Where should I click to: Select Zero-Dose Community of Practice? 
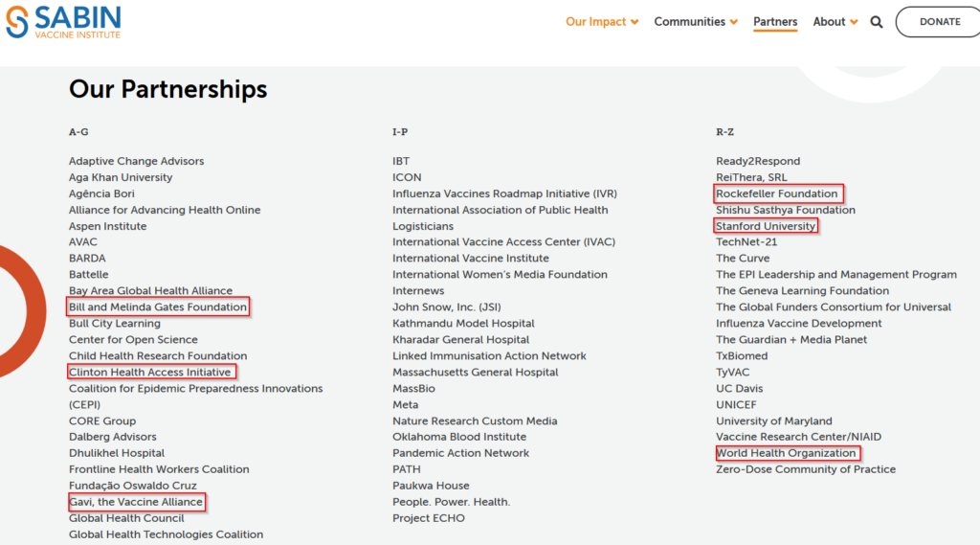click(x=806, y=468)
